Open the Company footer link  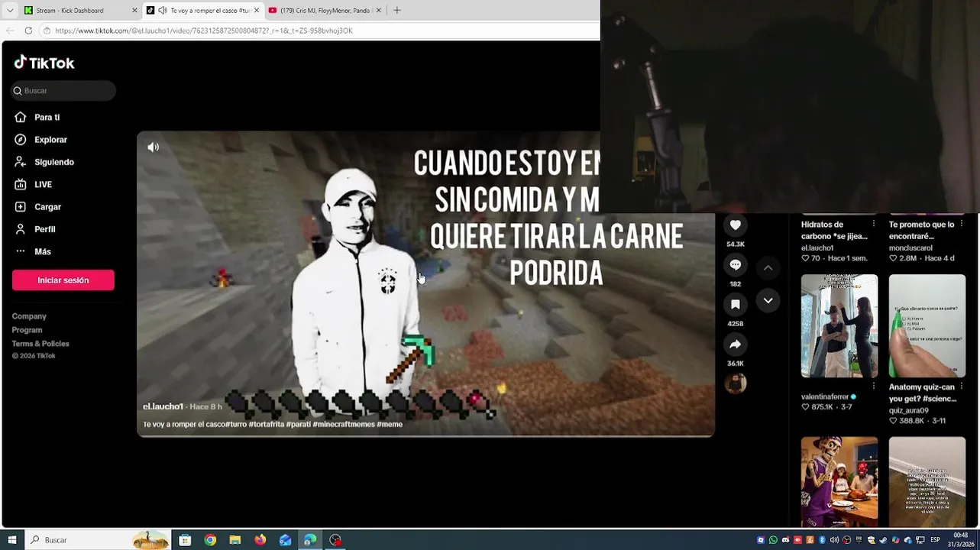pyautogui.click(x=29, y=316)
